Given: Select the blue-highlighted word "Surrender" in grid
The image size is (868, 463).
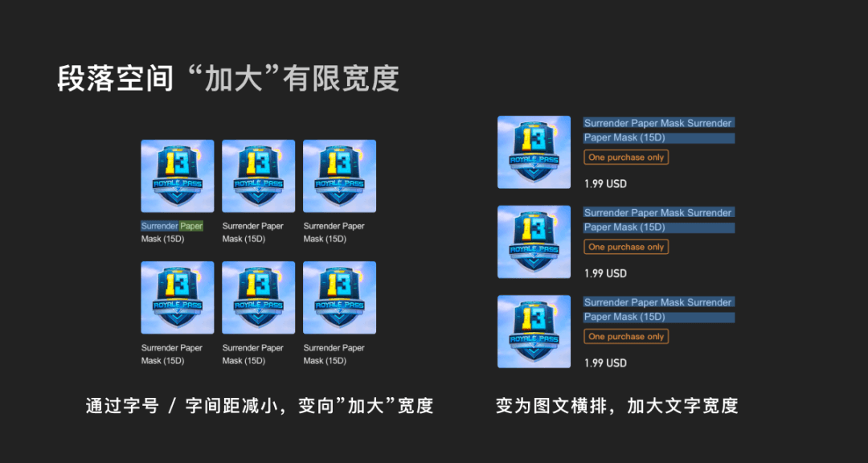Looking at the screenshot, I should pos(159,226).
